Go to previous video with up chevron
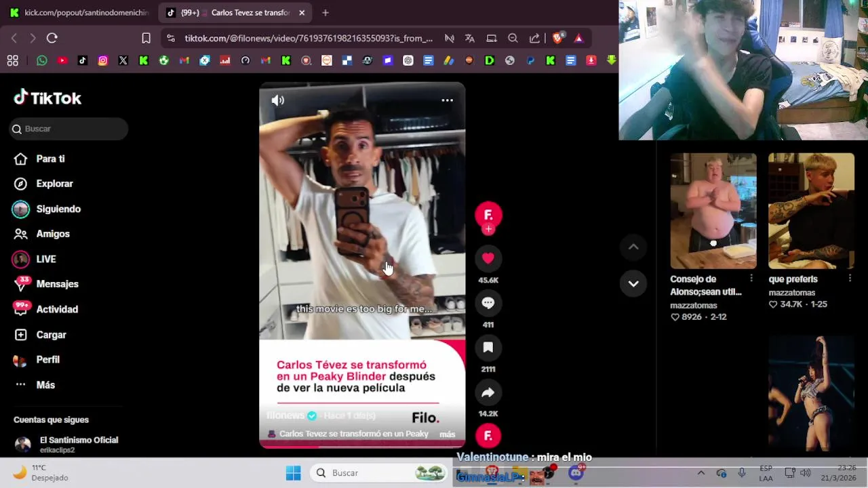Viewport: 868px width, 488px height. pyautogui.click(x=633, y=247)
